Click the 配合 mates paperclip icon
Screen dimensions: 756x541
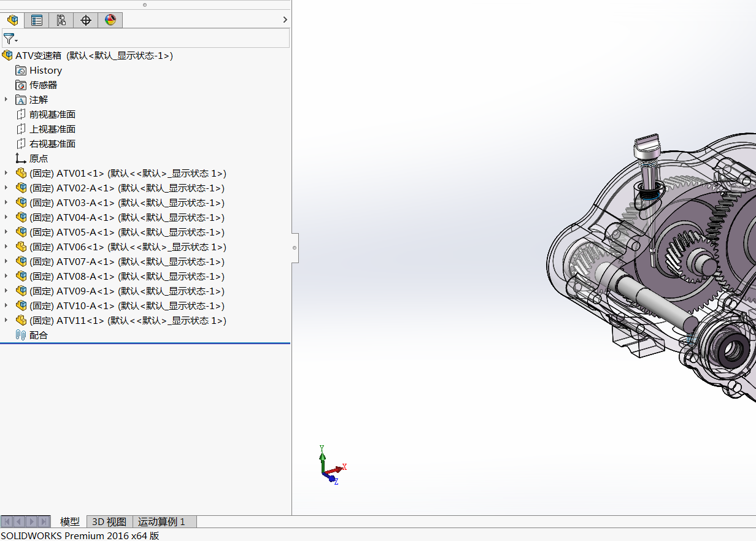pos(21,336)
